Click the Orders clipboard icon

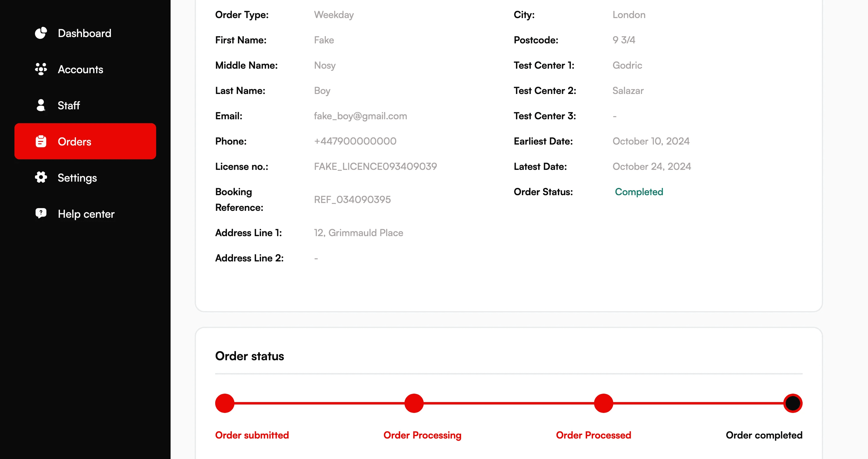pyautogui.click(x=41, y=142)
